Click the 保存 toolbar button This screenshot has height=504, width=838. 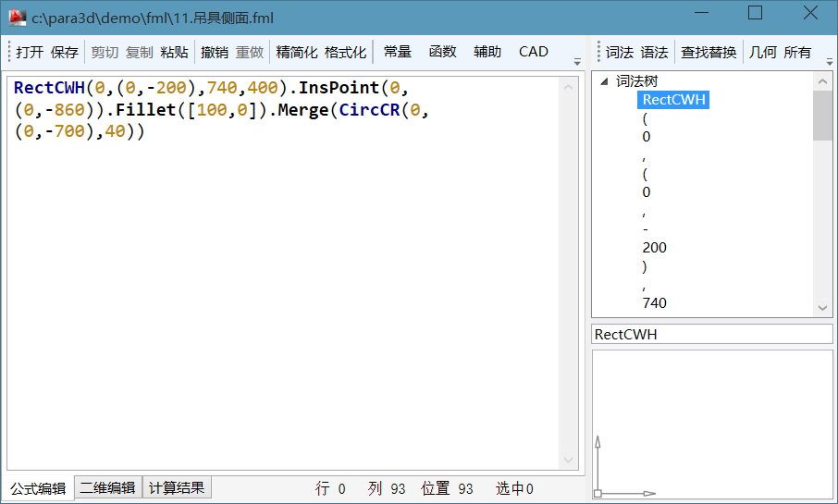[x=65, y=52]
